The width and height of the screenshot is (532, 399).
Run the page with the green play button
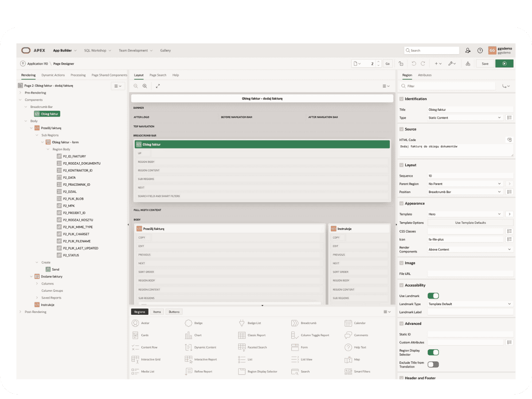(505, 64)
